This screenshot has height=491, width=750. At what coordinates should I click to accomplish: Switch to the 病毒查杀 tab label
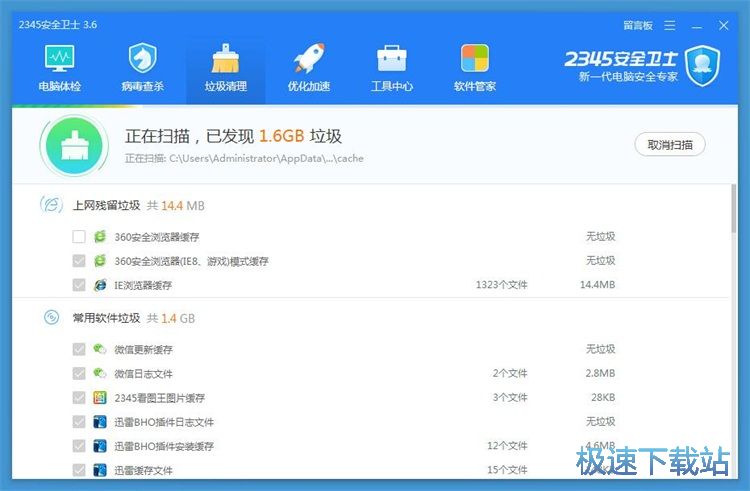143,87
